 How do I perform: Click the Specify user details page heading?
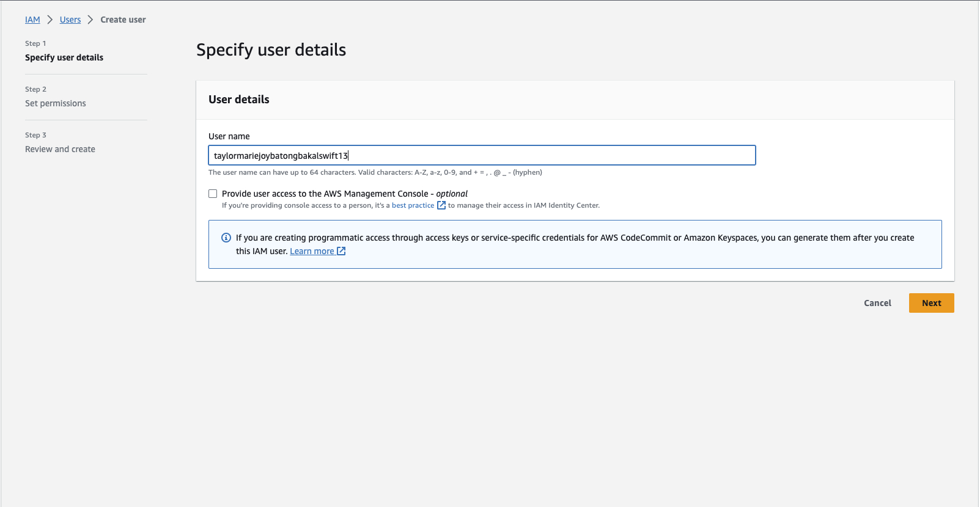(271, 50)
